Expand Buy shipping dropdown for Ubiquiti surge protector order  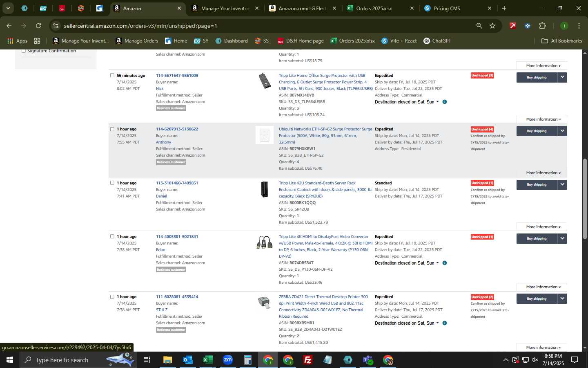coord(562,131)
